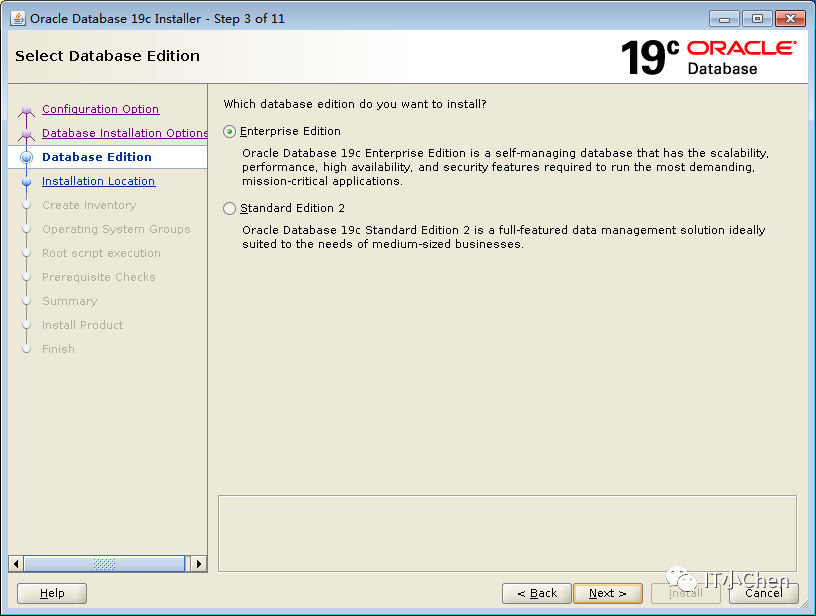Go to the Configuration Option step link

(x=100, y=109)
